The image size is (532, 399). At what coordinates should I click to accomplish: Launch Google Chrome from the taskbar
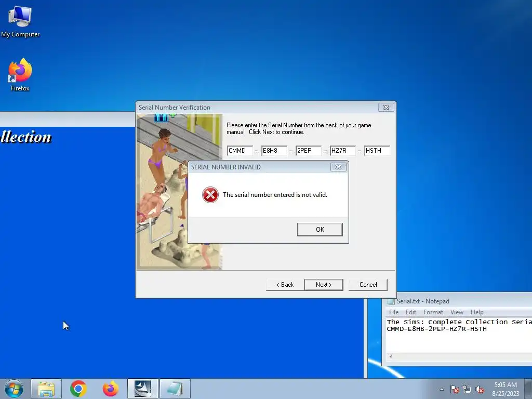(x=78, y=389)
